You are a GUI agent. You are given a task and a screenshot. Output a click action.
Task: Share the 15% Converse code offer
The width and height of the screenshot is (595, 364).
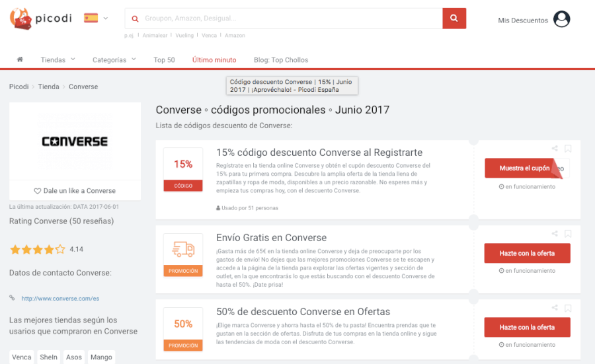click(555, 149)
